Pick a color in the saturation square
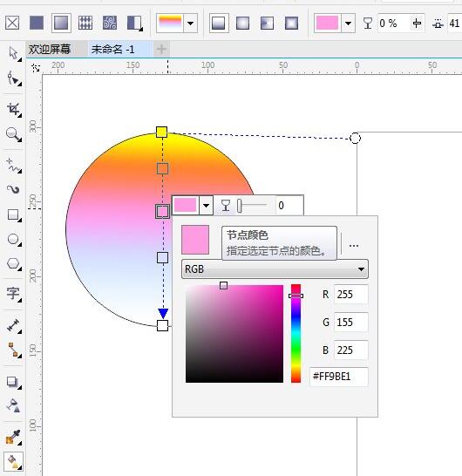 point(234,334)
